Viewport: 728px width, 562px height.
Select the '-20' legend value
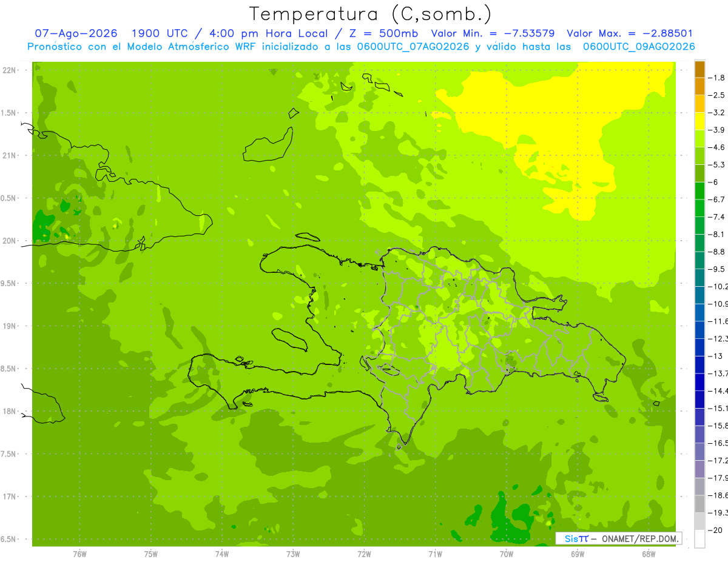click(715, 530)
